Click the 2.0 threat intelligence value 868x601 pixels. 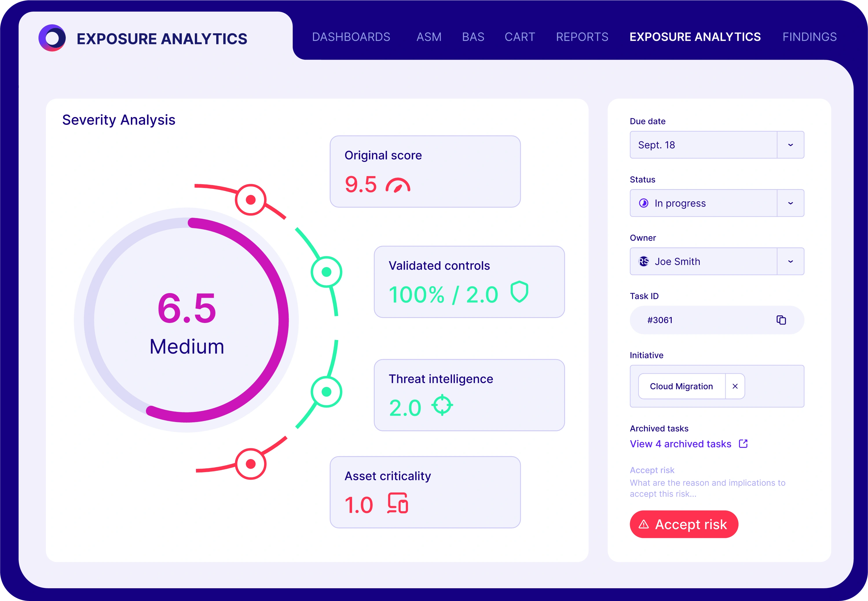click(405, 408)
